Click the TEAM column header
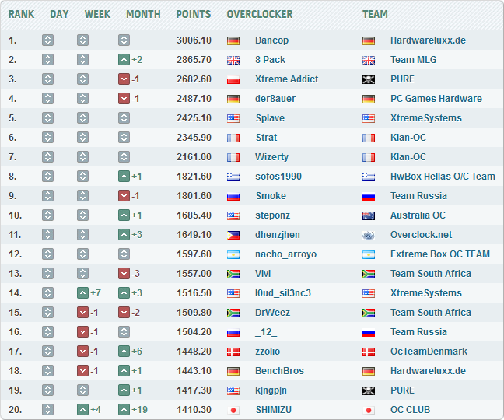The height and width of the screenshot is (420, 504). [x=375, y=14]
